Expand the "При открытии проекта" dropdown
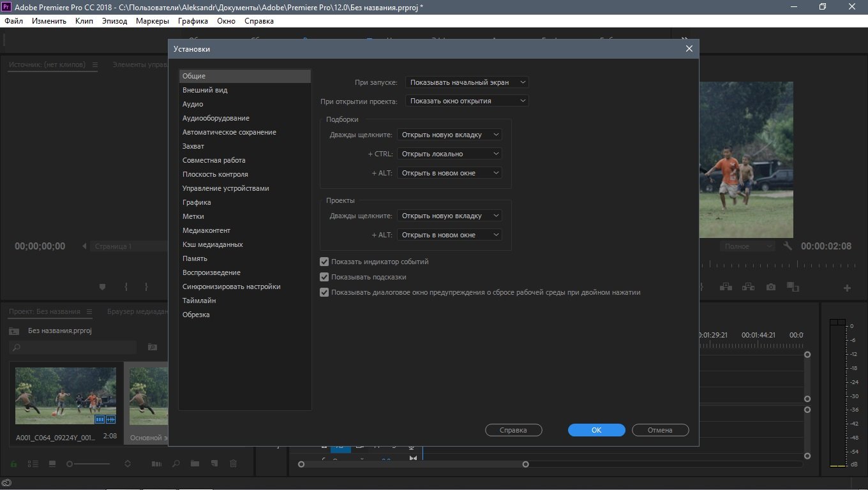868x490 pixels. click(x=467, y=101)
